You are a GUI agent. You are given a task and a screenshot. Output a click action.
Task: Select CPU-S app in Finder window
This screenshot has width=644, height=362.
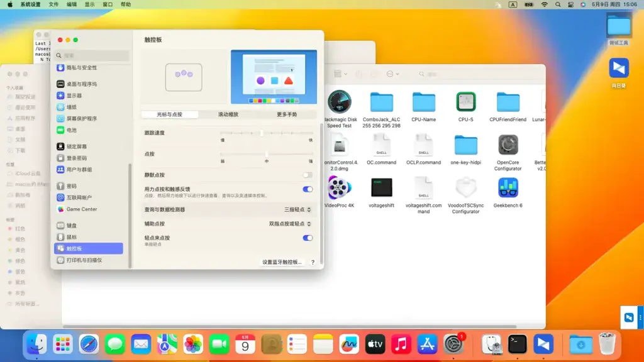point(466,102)
